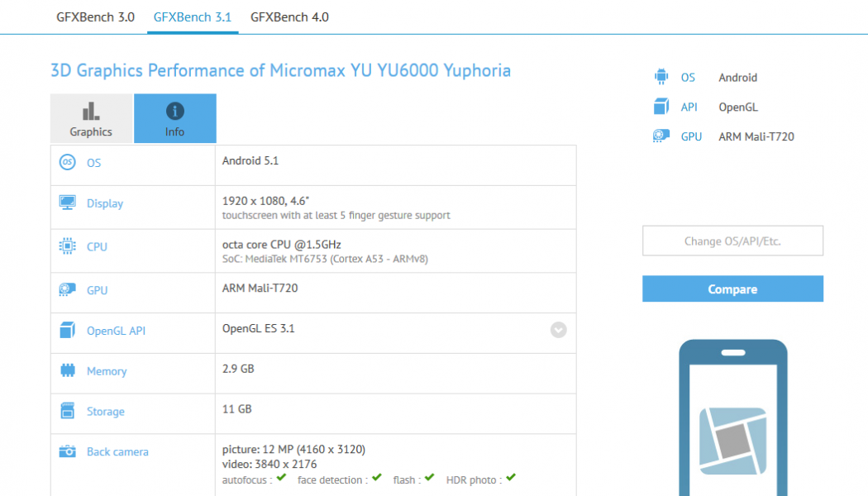Open the Graphics tab
The width and height of the screenshot is (868, 496).
point(91,119)
